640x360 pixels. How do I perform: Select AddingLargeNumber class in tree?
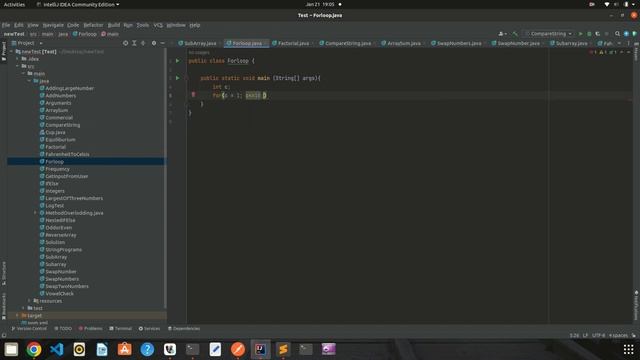tap(69, 88)
